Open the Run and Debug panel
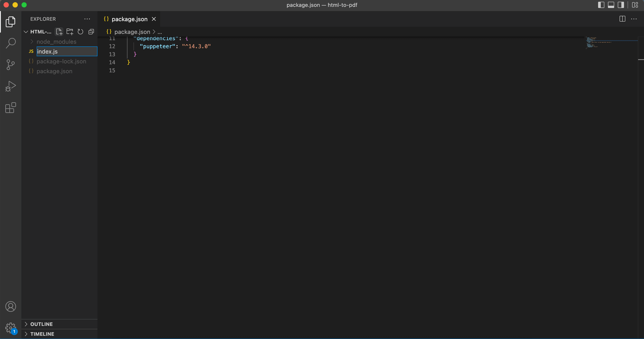 pos(11,86)
